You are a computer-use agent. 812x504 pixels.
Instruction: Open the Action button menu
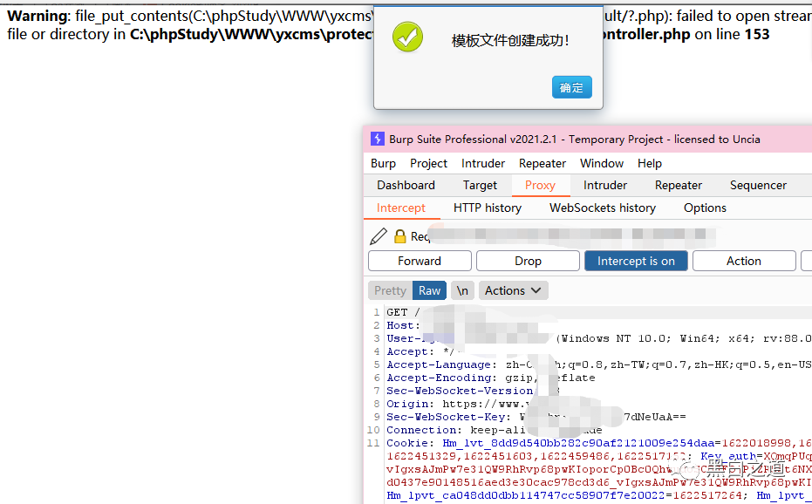point(744,261)
